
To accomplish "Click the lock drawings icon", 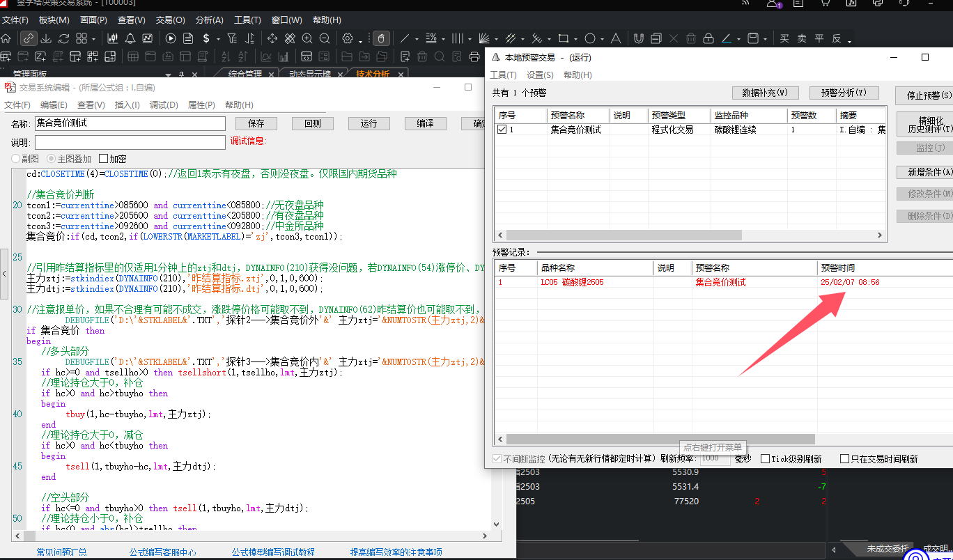I will tap(708, 38).
